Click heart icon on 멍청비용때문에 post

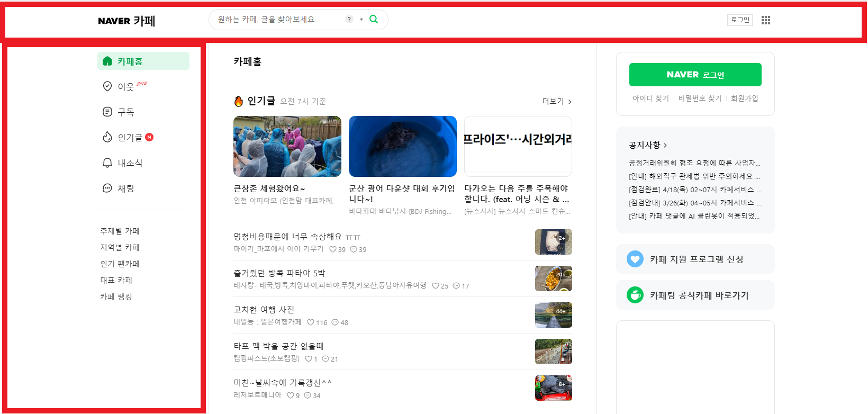(333, 249)
